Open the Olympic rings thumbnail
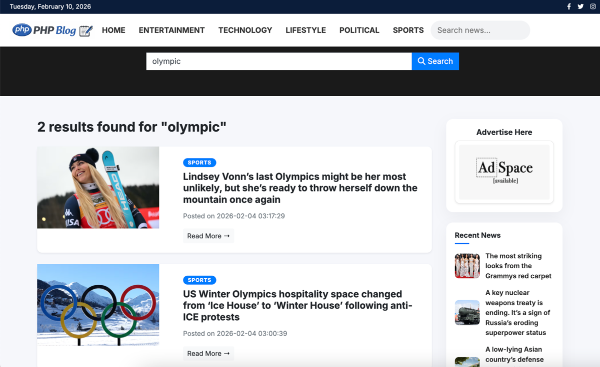The height and width of the screenshot is (367, 600). click(98, 305)
